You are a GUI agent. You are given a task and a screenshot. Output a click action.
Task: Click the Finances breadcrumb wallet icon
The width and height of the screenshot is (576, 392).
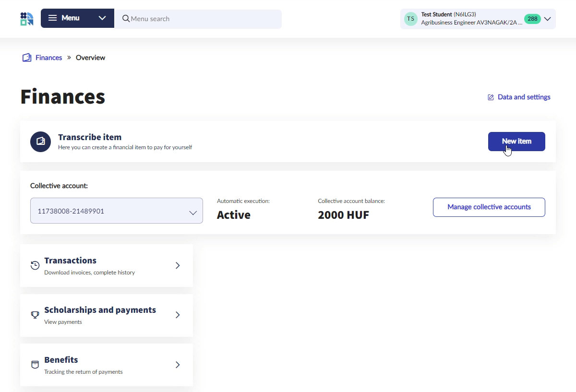coord(27,58)
